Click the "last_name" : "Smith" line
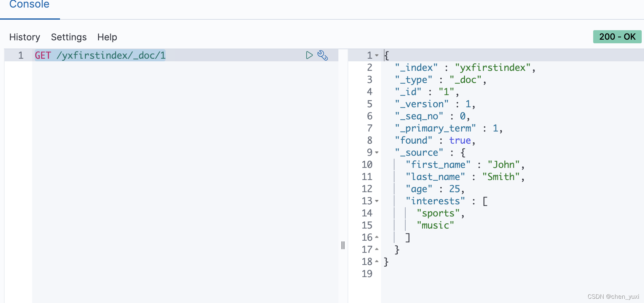The image size is (644, 303). click(x=465, y=177)
